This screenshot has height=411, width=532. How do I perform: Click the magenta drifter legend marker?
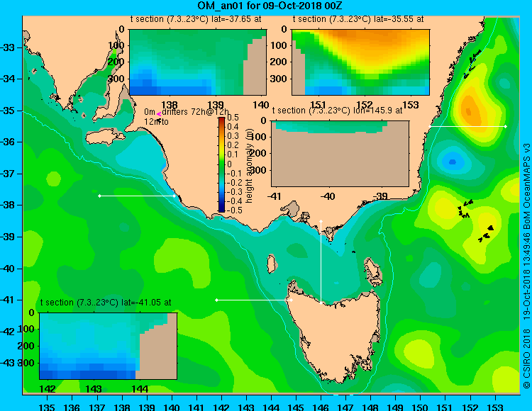pos(159,114)
